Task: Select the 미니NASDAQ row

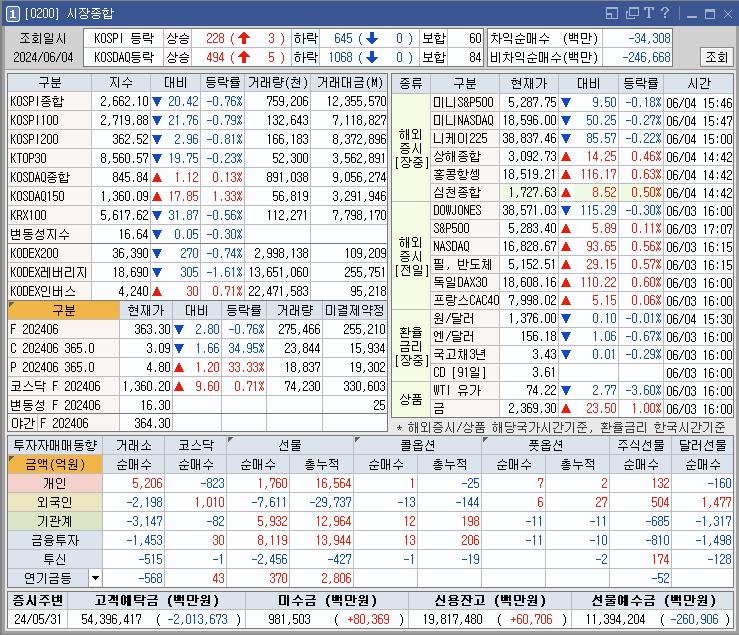Action: tap(582, 120)
